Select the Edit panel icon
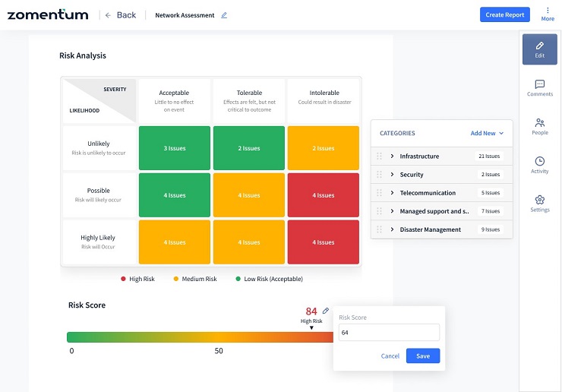The width and height of the screenshot is (562, 392). pyautogui.click(x=539, y=49)
